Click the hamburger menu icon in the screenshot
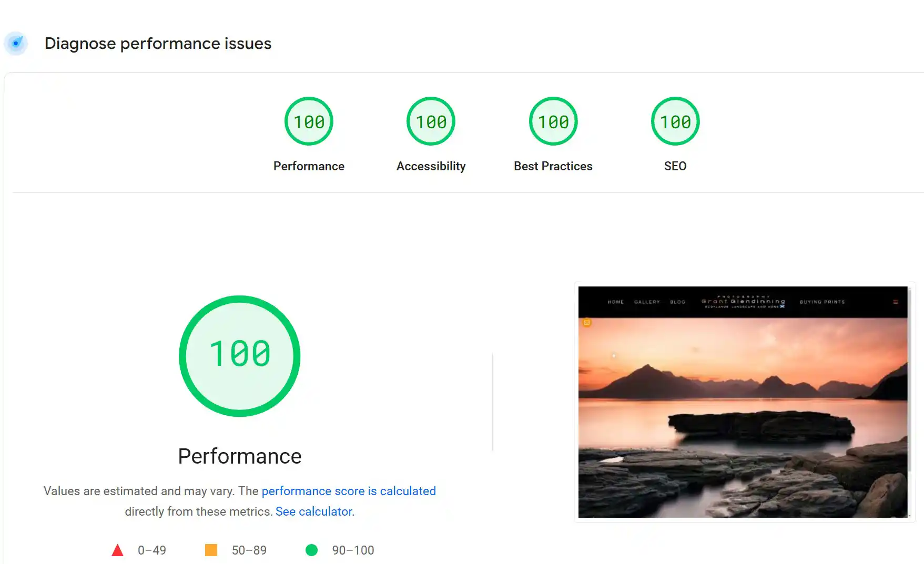Screen dimensions: 924x564 point(895,302)
